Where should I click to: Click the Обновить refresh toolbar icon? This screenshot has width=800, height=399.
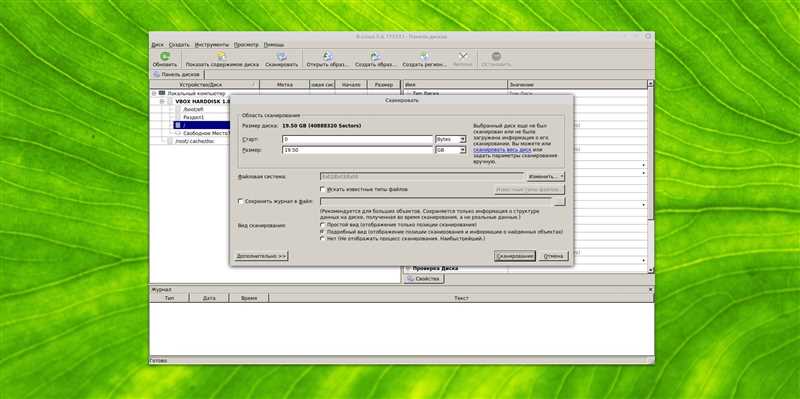(x=164, y=56)
